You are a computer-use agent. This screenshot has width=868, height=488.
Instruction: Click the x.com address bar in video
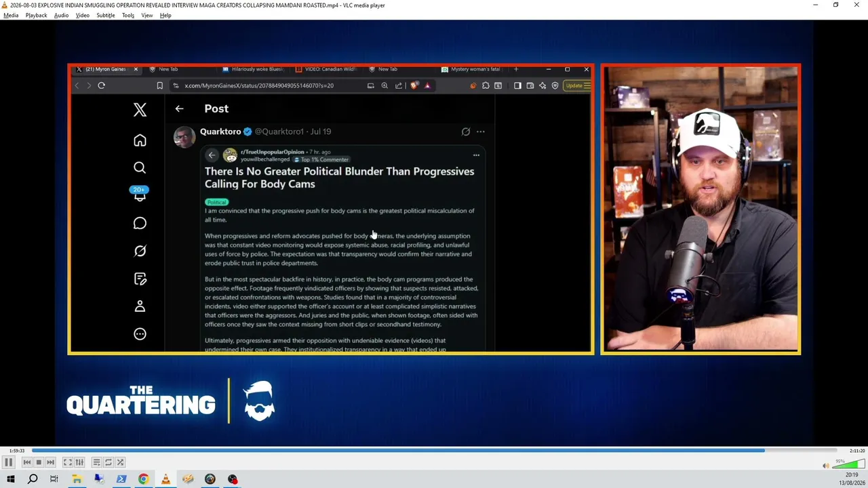point(268,85)
